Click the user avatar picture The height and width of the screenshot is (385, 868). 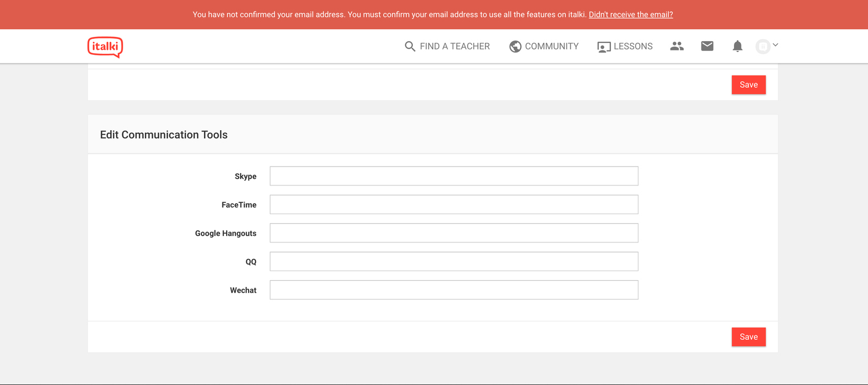pyautogui.click(x=763, y=47)
